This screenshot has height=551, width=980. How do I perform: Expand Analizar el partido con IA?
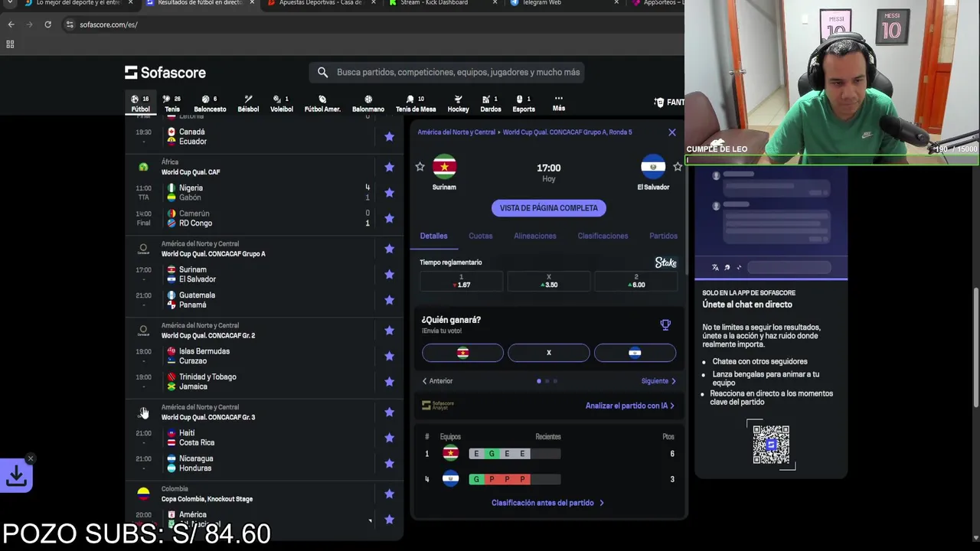[x=630, y=406]
